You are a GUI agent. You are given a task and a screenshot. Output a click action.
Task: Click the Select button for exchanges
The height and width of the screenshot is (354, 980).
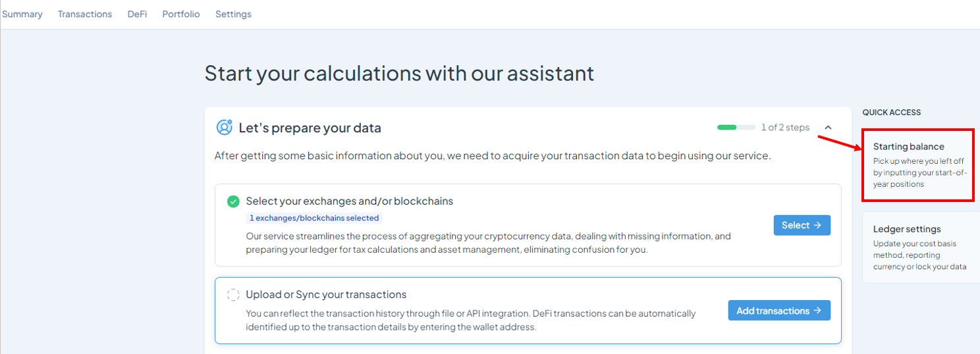point(802,225)
